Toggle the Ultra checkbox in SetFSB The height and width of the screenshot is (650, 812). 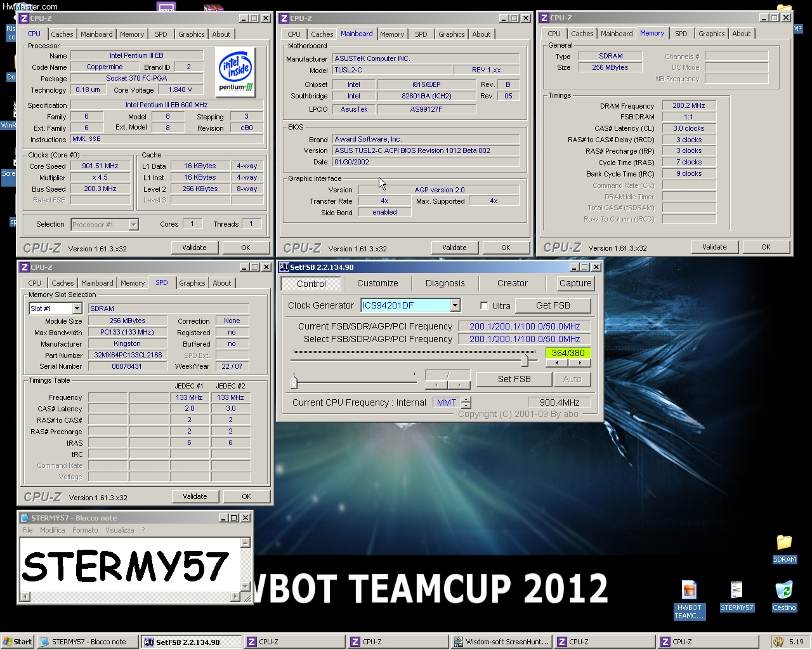(484, 306)
